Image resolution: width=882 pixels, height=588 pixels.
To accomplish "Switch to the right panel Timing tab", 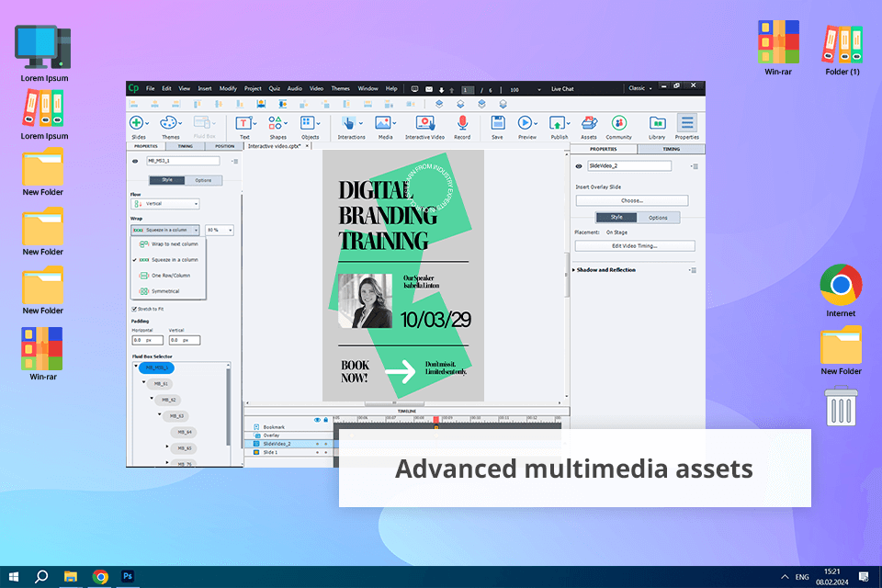I will (x=671, y=149).
